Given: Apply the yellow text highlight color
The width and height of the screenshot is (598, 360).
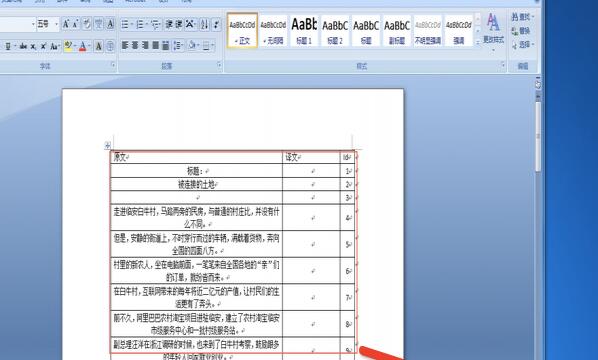Looking at the screenshot, I should point(68,47).
